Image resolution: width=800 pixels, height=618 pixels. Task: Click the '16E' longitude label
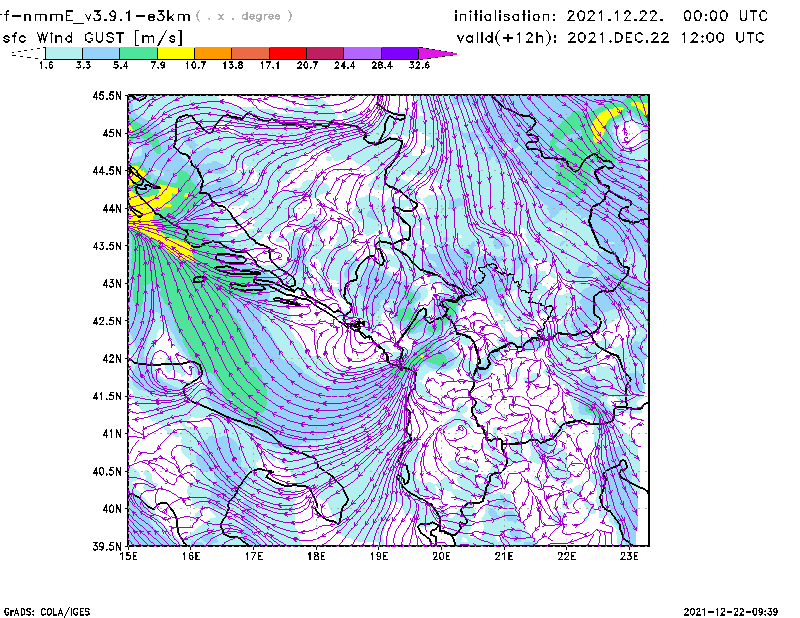[x=191, y=556]
